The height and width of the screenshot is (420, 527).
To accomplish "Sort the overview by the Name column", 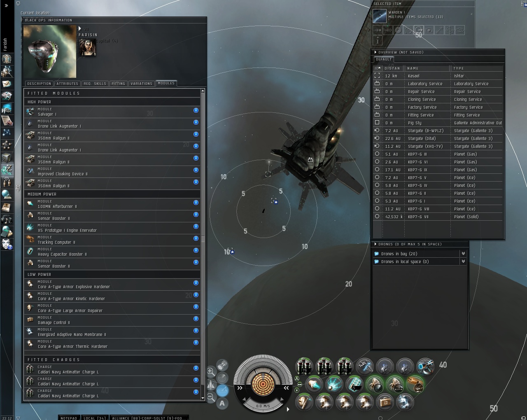I will pyautogui.click(x=427, y=68).
